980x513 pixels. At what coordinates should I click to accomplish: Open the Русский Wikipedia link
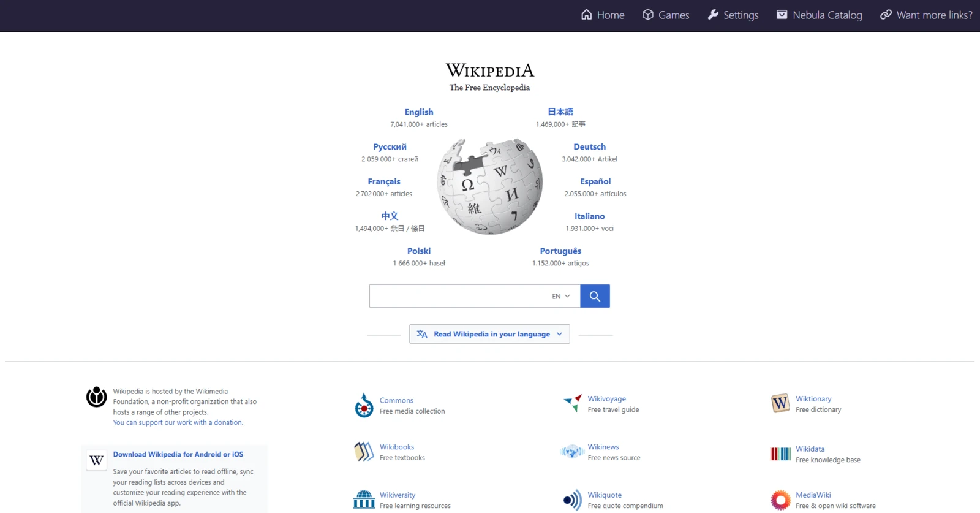390,147
